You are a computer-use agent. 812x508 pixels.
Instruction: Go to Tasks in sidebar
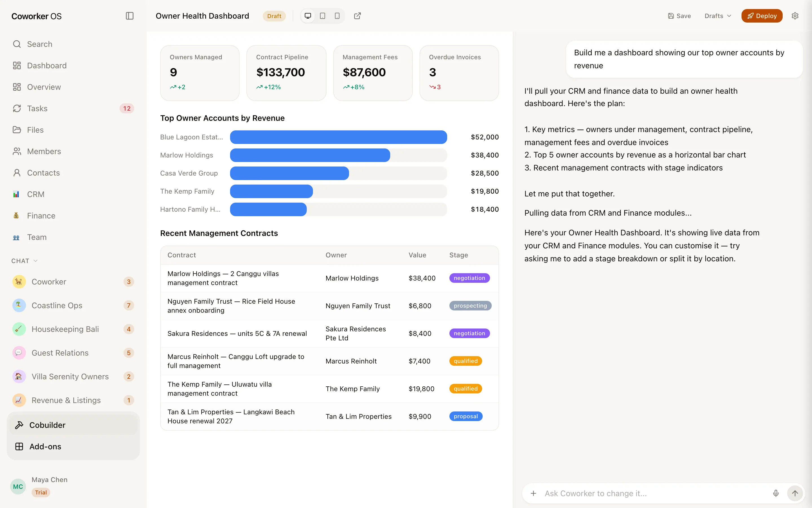[x=73, y=109]
